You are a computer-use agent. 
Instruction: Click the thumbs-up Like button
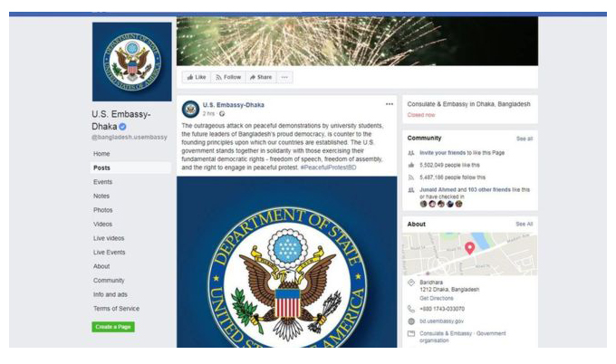pyautogui.click(x=196, y=77)
